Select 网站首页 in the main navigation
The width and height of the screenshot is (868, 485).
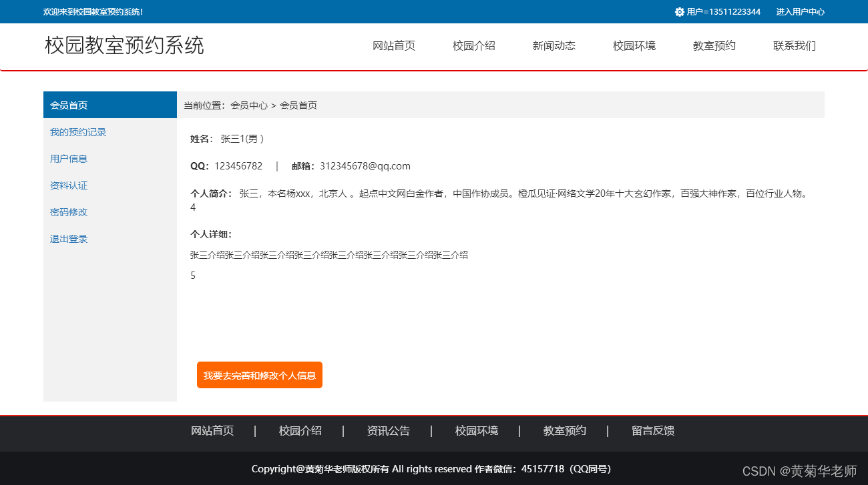(x=394, y=45)
